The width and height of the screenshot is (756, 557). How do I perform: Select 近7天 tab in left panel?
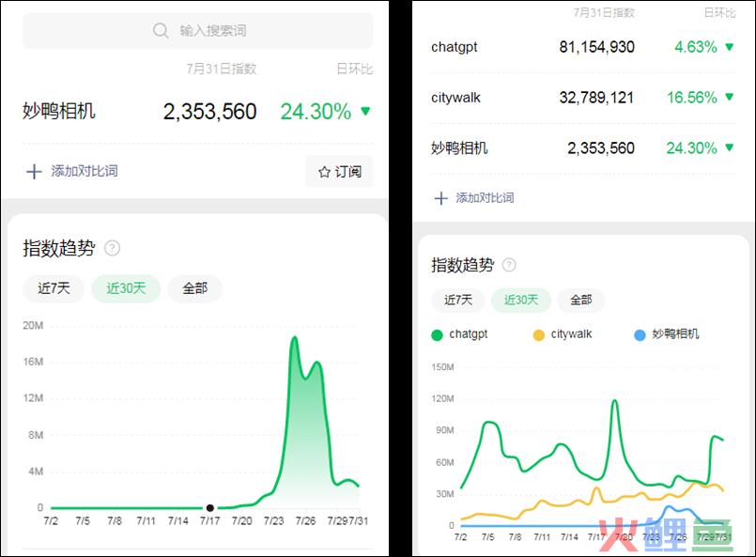click(x=54, y=288)
